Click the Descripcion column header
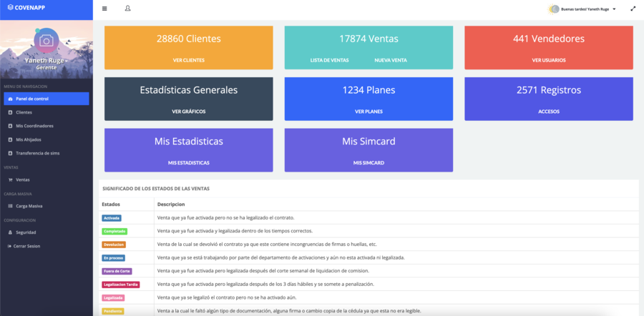The image size is (644, 316). coord(171,204)
